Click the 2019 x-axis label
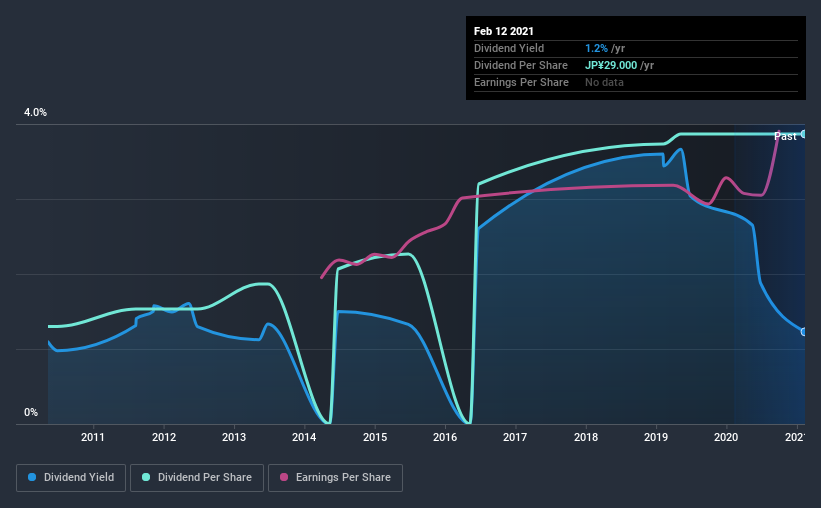 tap(656, 437)
